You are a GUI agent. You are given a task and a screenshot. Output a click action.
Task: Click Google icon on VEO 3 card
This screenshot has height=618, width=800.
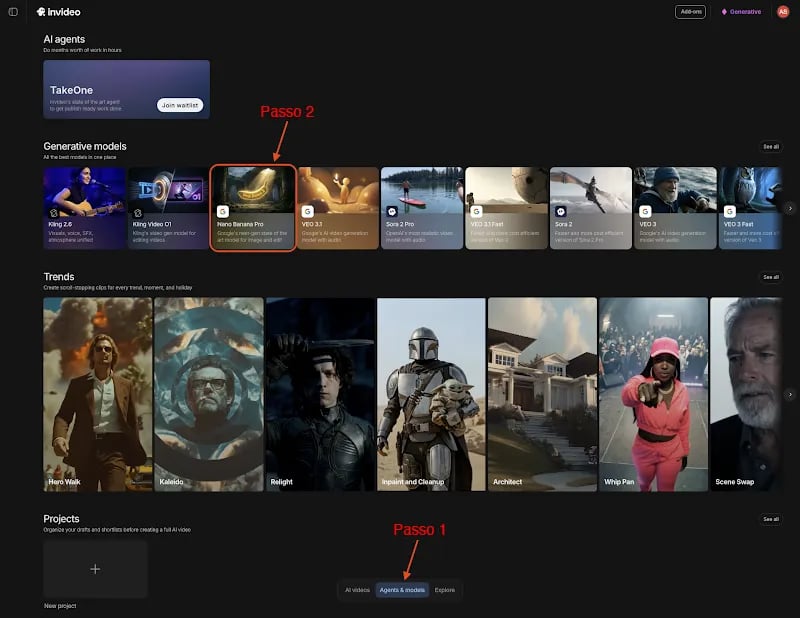coord(645,211)
